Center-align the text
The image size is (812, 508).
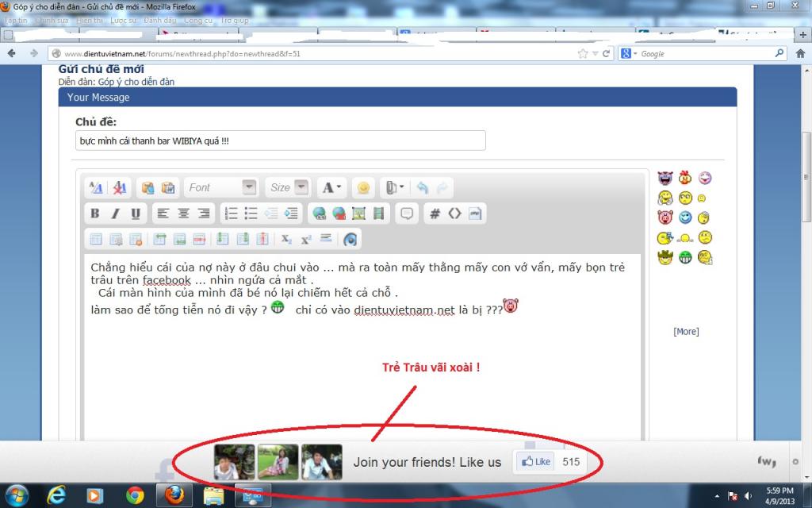click(183, 213)
